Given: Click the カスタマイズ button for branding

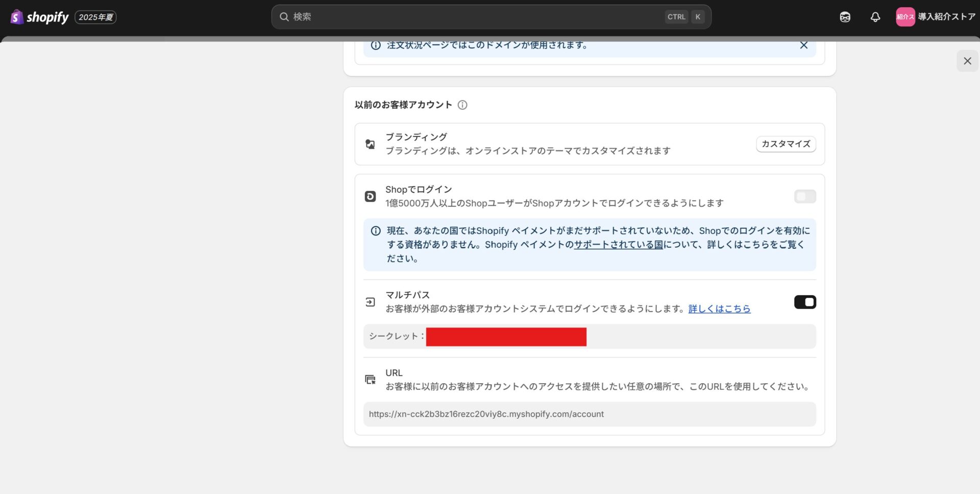Looking at the screenshot, I should [786, 144].
